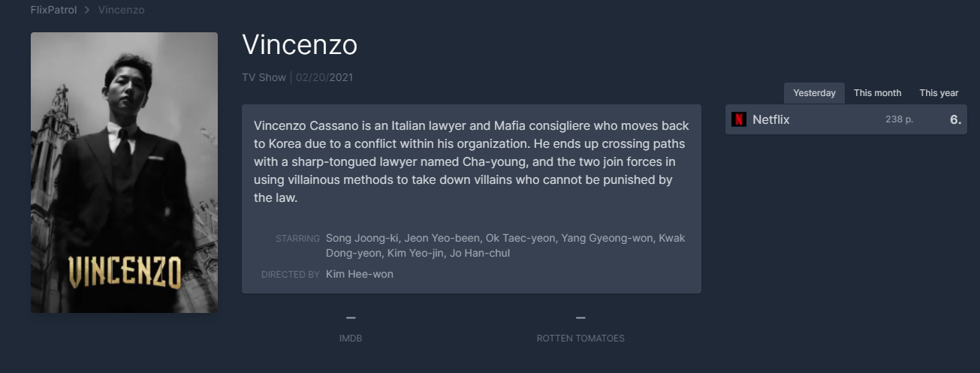Click the Vincenzo page title

[x=300, y=45]
